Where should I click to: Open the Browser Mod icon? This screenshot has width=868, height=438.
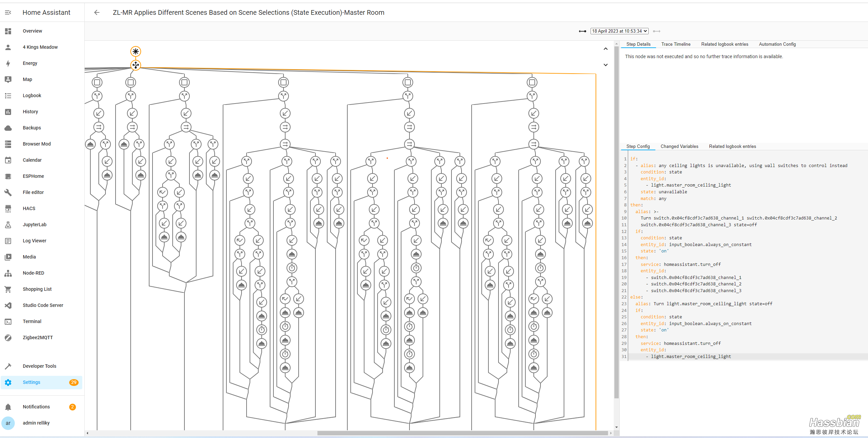[8, 144]
